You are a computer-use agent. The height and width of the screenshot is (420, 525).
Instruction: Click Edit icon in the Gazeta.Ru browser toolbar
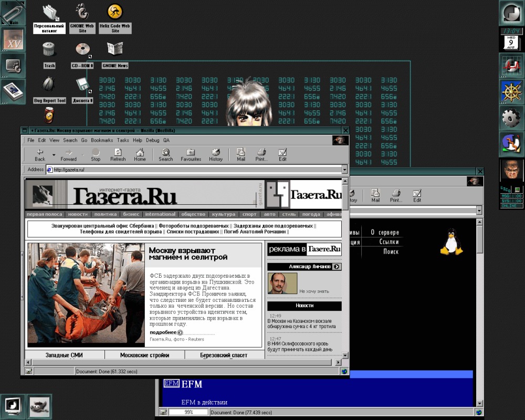point(282,155)
